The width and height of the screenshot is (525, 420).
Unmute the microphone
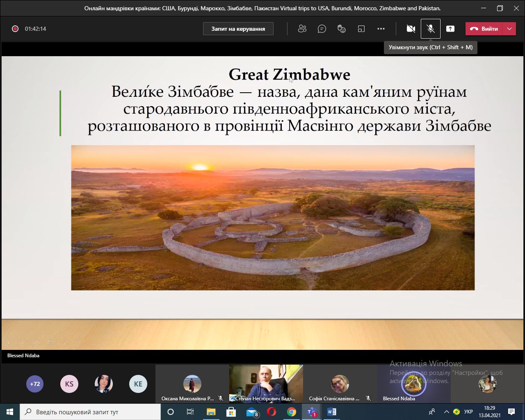click(430, 29)
